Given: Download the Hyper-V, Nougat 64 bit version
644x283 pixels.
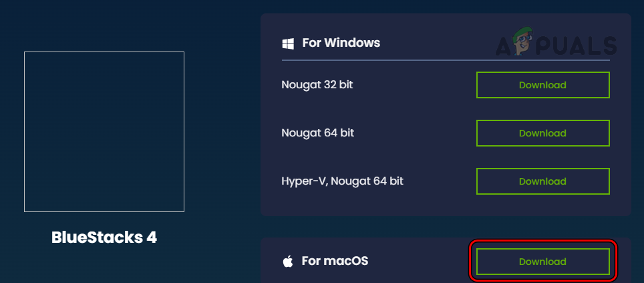Looking at the screenshot, I should coord(542,181).
